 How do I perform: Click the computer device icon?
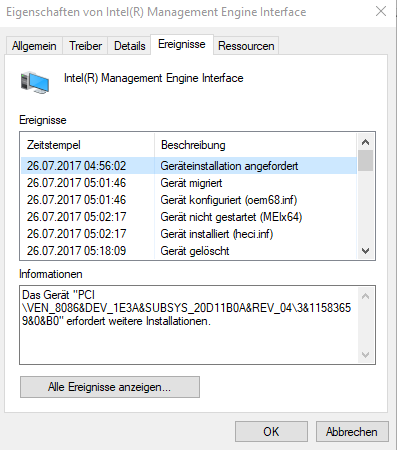click(x=35, y=82)
